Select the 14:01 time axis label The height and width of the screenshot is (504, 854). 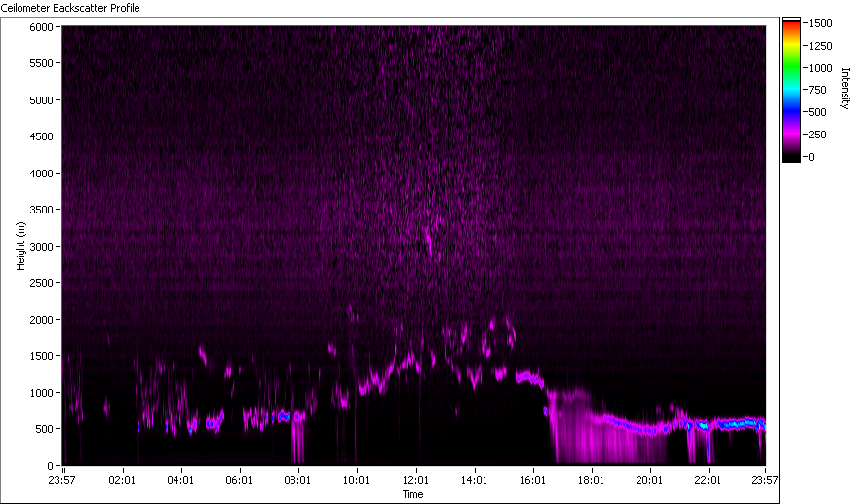click(474, 480)
